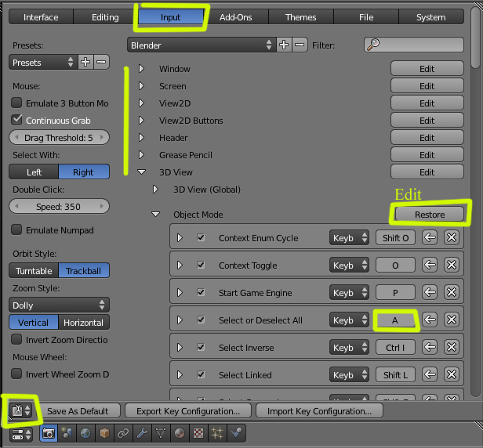Add a new input Presets entry (plus)
Image resolution: width=483 pixels, height=448 pixels.
(85, 62)
